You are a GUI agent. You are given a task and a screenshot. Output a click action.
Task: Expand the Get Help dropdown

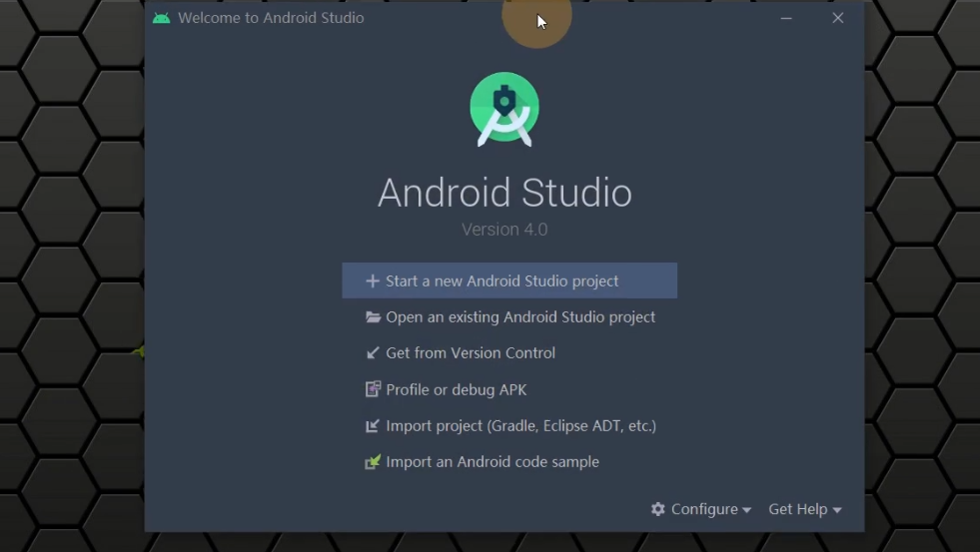(x=805, y=509)
